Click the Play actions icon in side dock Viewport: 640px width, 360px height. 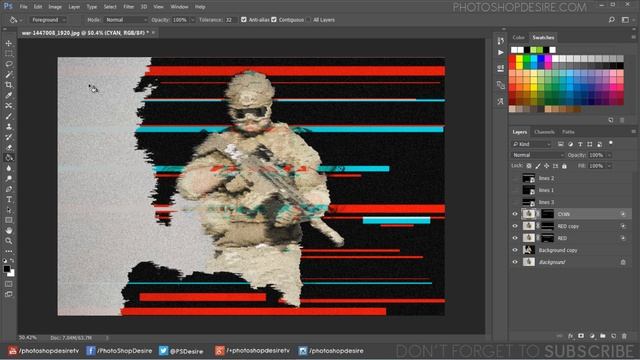(501, 53)
